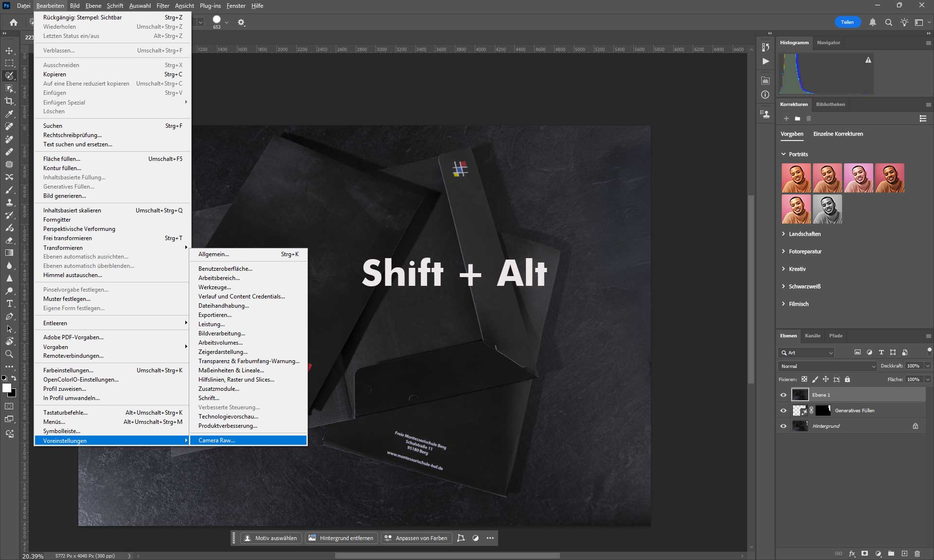Image resolution: width=934 pixels, height=560 pixels.
Task: Open the search magnifier in top bar
Action: click(x=889, y=22)
